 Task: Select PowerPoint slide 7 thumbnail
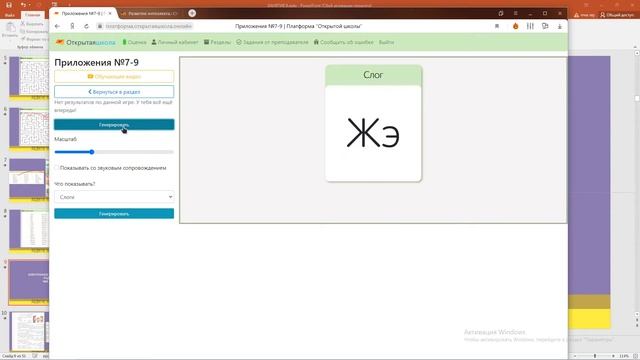pos(29,180)
